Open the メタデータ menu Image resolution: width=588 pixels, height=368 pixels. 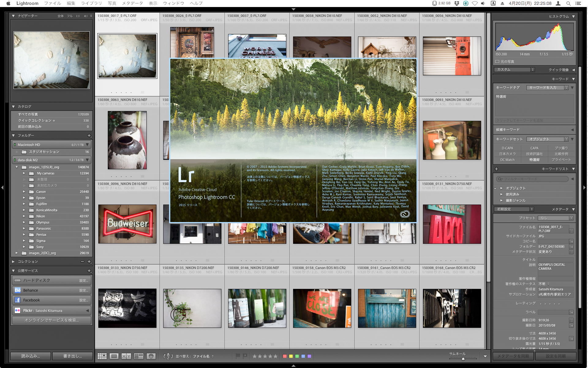132,3
